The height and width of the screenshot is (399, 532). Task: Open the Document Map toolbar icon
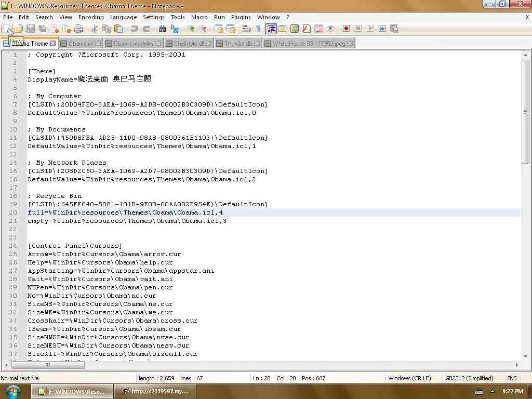point(295,29)
